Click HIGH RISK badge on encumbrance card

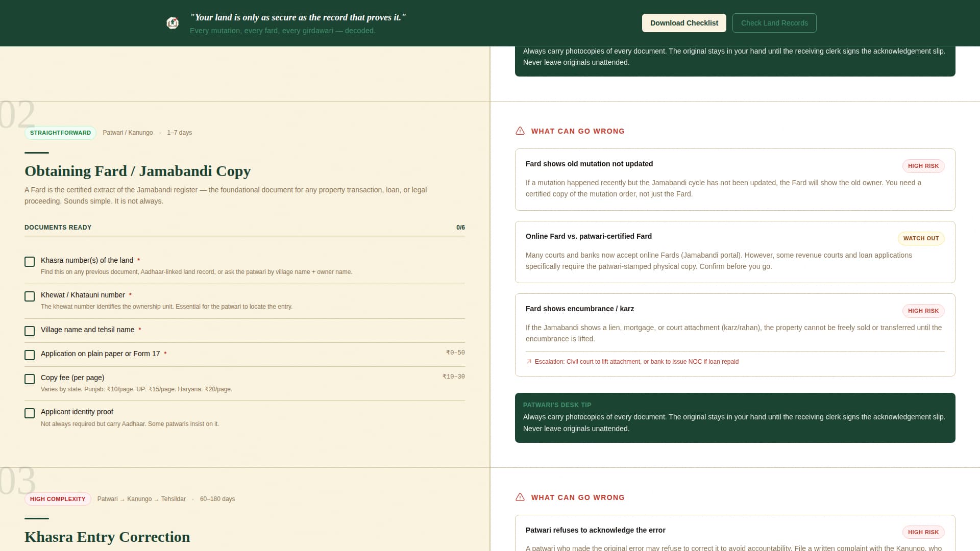pos(923,311)
